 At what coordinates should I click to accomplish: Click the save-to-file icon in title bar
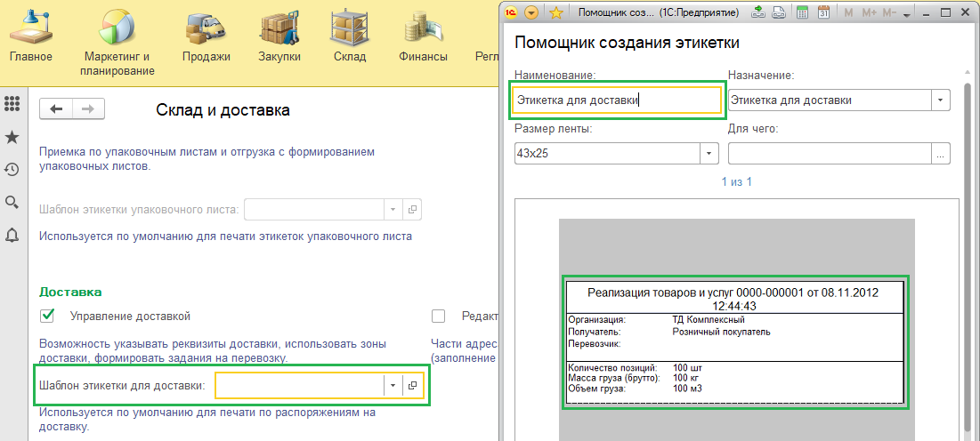point(758,12)
